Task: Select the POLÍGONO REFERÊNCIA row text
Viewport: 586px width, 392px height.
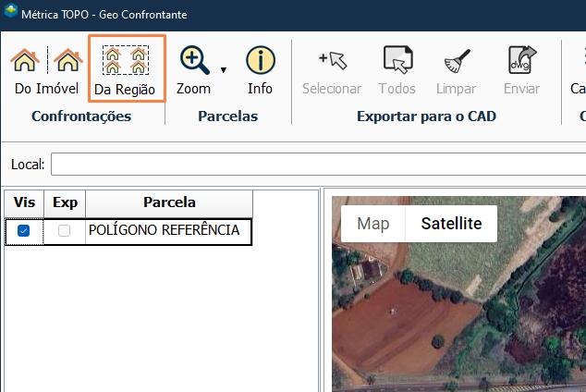Action: [165, 230]
